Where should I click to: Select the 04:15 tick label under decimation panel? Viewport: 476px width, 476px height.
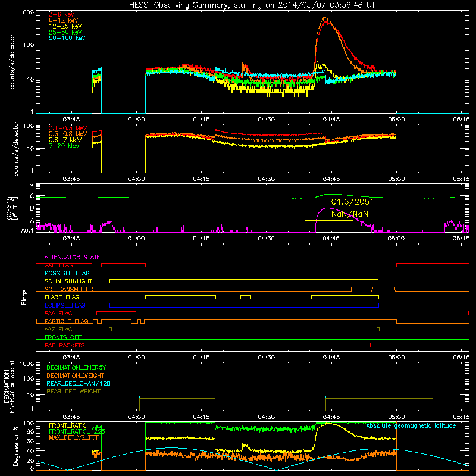click(201, 417)
